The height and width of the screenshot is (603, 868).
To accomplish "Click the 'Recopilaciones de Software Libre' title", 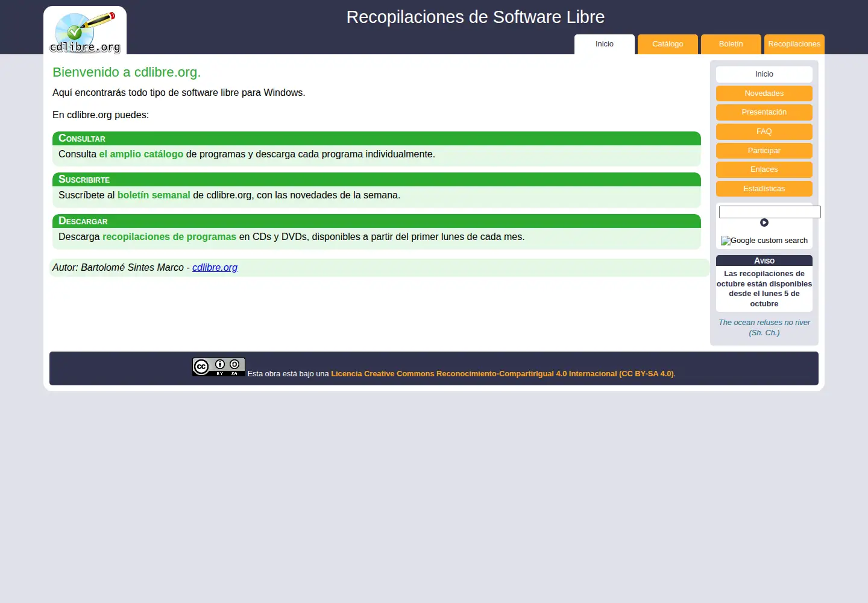I will coord(476,17).
